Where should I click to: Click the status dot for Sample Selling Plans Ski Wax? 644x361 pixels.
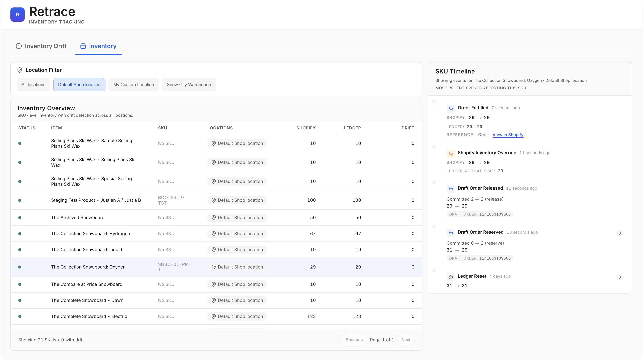20,143
